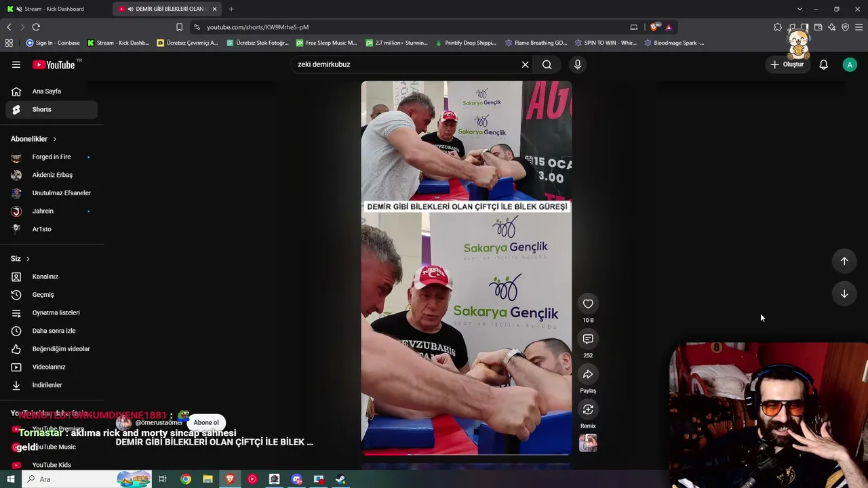Open the YouTube hamburger guide menu
Image resolution: width=868 pixels, height=488 pixels.
click(x=16, y=64)
